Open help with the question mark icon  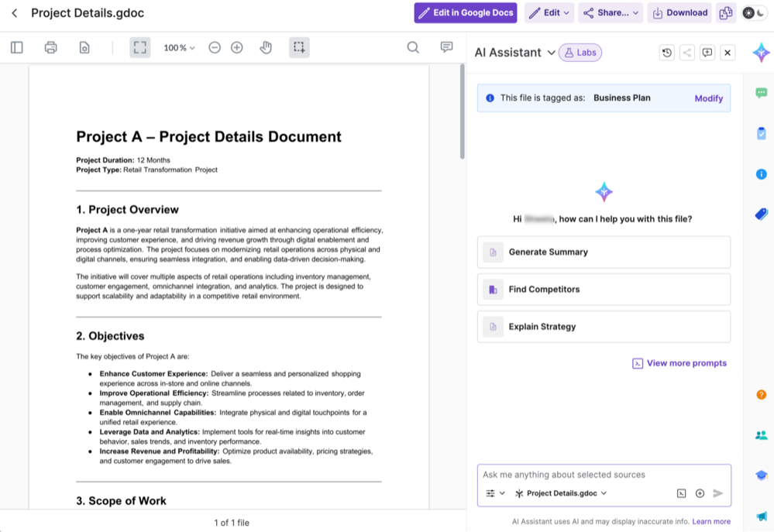coord(761,395)
